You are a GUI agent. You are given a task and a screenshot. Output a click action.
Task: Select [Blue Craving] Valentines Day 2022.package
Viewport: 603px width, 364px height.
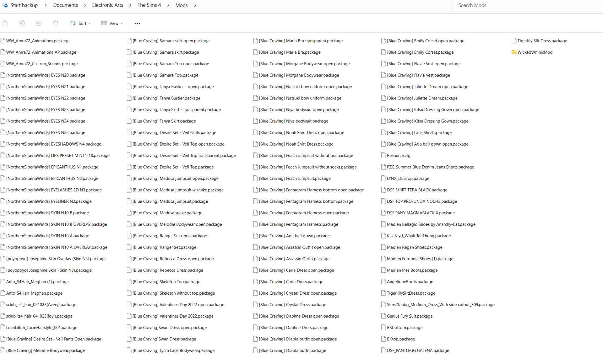click(170, 316)
